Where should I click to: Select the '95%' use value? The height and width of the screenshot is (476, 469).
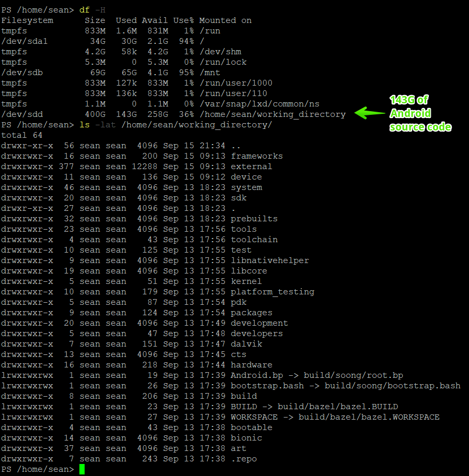click(186, 73)
